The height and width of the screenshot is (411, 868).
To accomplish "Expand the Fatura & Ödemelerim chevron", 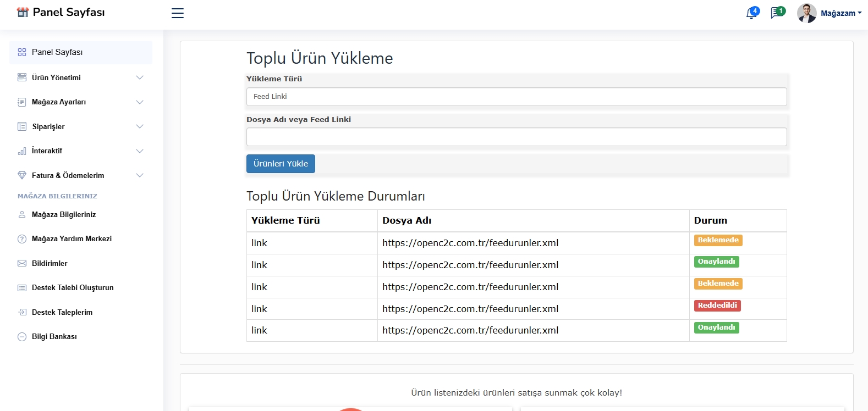I will pos(140,175).
